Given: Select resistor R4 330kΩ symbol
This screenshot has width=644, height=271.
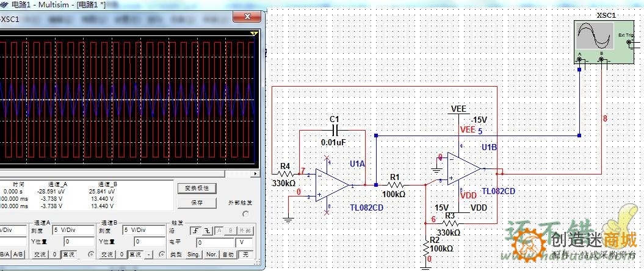Looking at the screenshot, I should (286, 175).
